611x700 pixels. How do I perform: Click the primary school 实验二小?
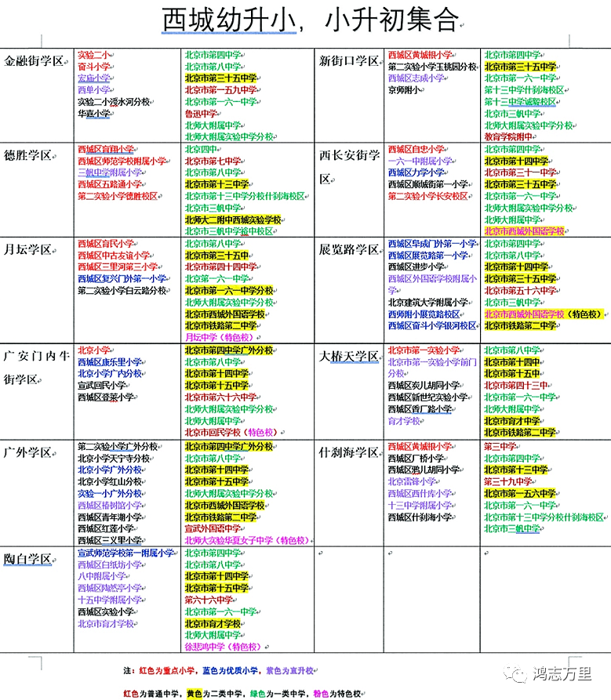point(94,55)
